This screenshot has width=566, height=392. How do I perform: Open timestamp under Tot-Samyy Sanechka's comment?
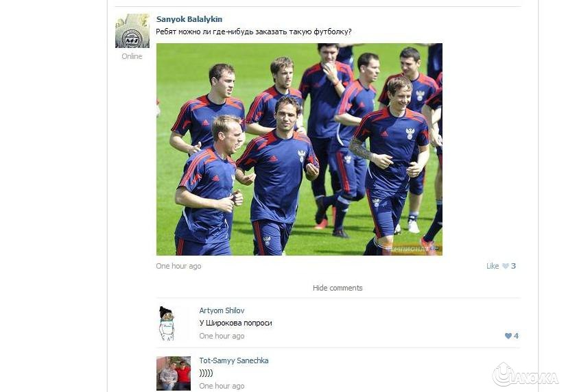[222, 386]
